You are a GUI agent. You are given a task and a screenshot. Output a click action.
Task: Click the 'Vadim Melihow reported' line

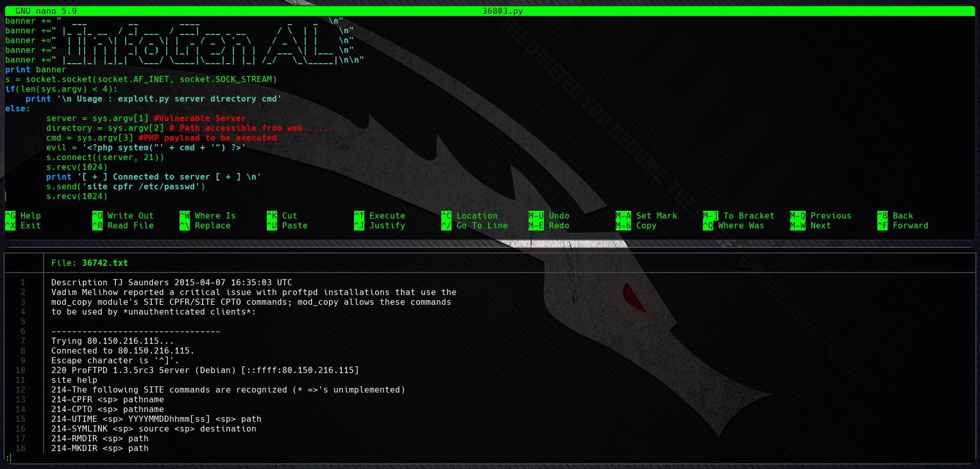point(254,292)
